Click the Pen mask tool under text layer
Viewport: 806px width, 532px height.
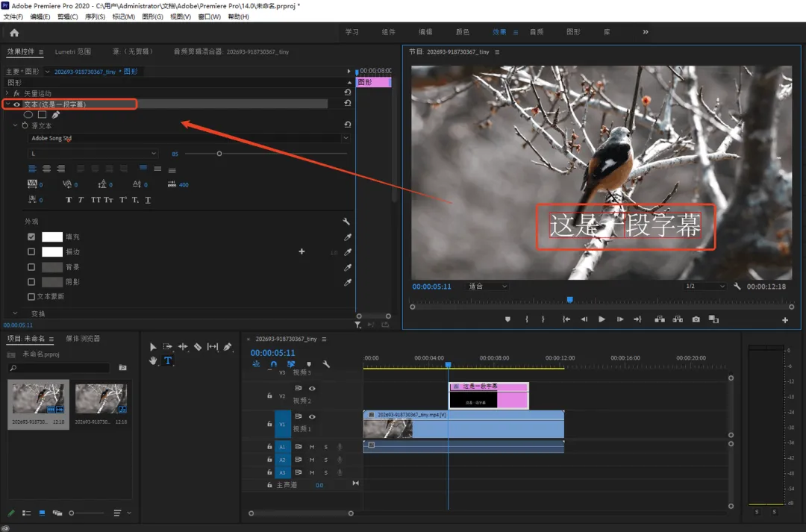click(x=56, y=115)
